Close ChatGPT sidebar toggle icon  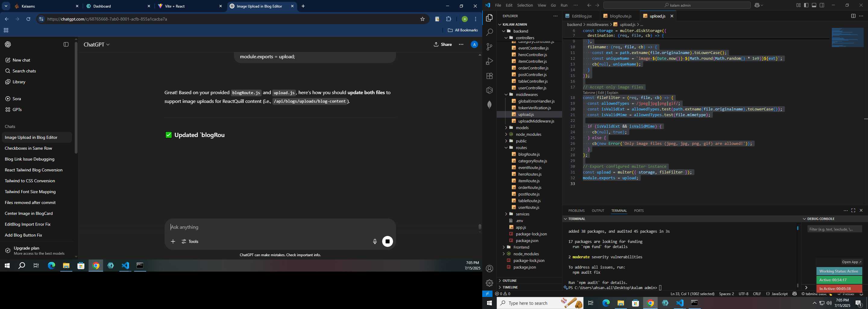(66, 45)
